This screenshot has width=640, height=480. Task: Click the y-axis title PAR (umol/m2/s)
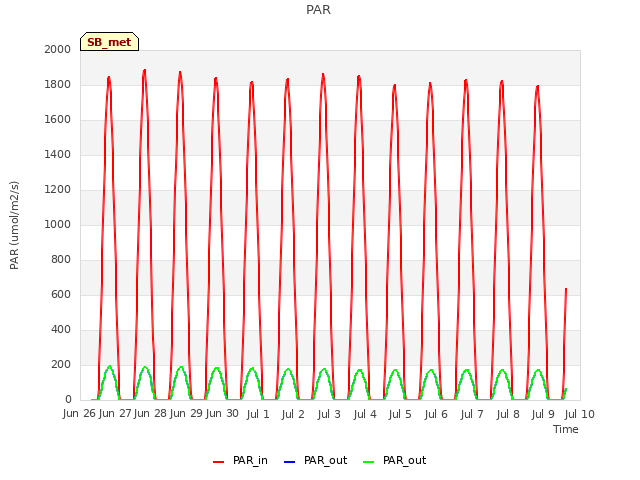point(14,225)
